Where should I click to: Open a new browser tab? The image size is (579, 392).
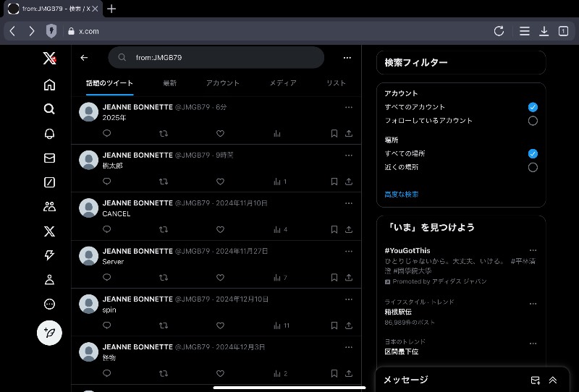(111, 9)
